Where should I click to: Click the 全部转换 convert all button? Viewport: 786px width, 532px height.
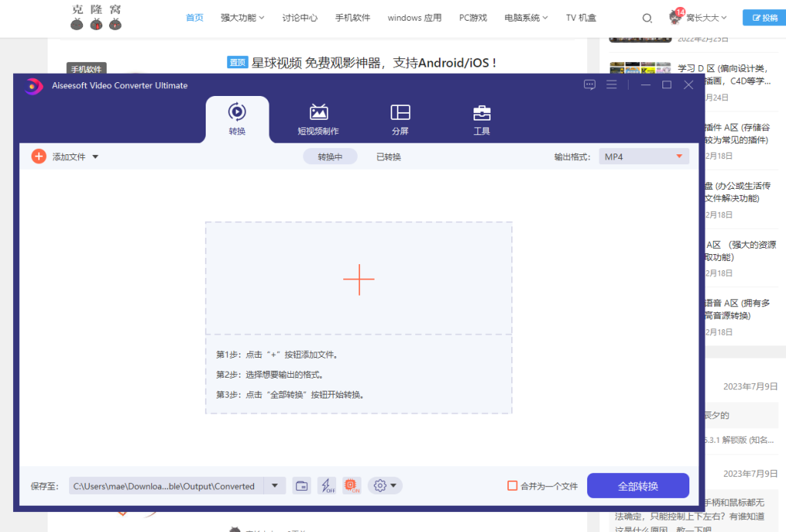(x=638, y=486)
